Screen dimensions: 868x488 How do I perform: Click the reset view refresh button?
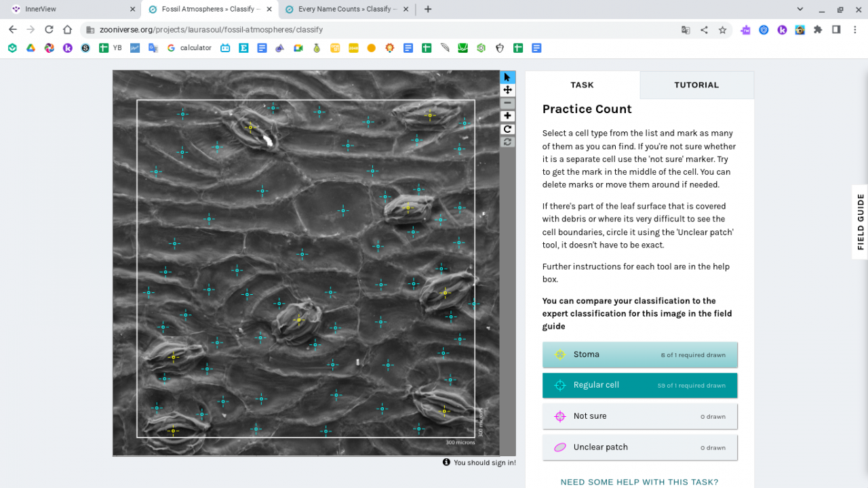coord(507,142)
